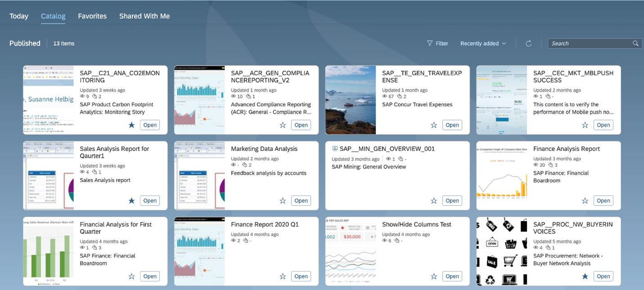This screenshot has width=644, height=290.
Task: Unfavorite SAP__PROC_NW_BUYERINVOICES star
Action: (x=585, y=276)
